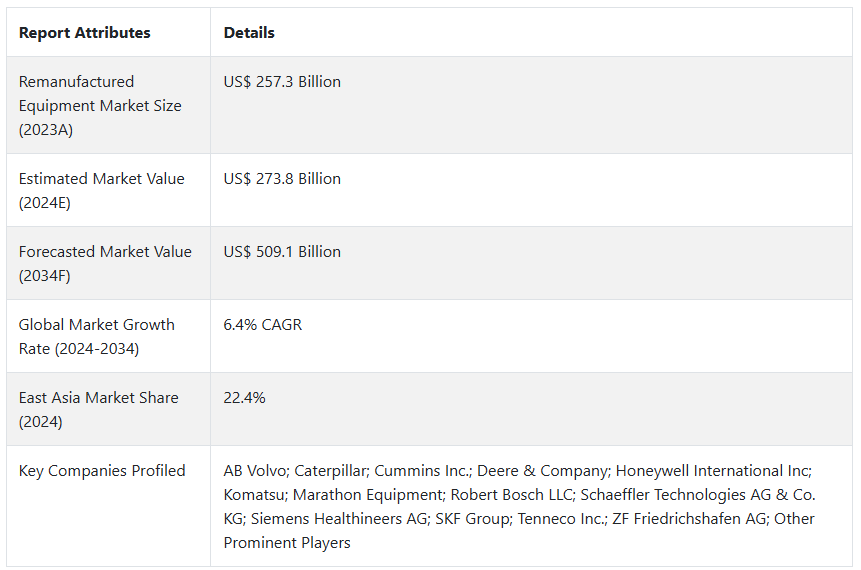Click the Caterpillar company name
The width and height of the screenshot is (861, 570).
click(x=329, y=471)
